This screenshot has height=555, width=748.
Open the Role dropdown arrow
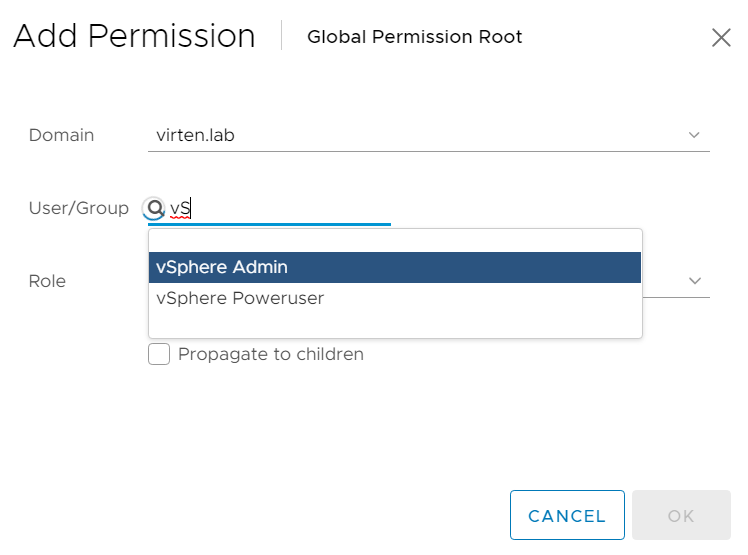pyautogui.click(x=694, y=281)
